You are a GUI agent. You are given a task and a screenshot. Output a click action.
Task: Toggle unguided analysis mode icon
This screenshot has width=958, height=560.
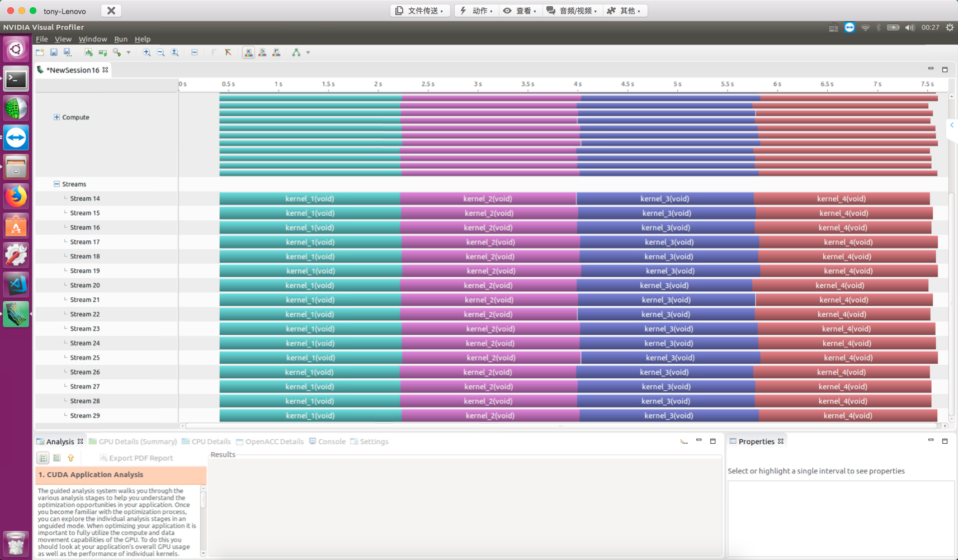[x=56, y=458]
